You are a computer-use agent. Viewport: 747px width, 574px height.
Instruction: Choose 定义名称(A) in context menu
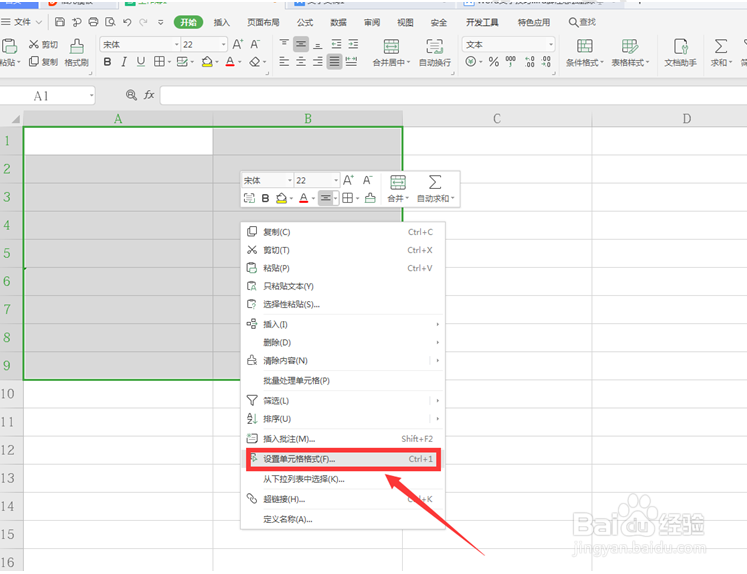click(343, 519)
